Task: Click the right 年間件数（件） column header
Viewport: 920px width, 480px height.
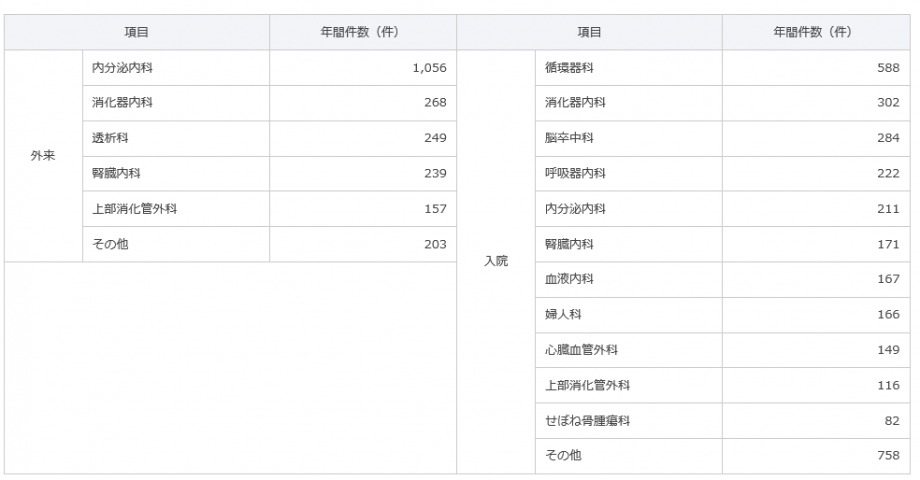Action: point(816,32)
